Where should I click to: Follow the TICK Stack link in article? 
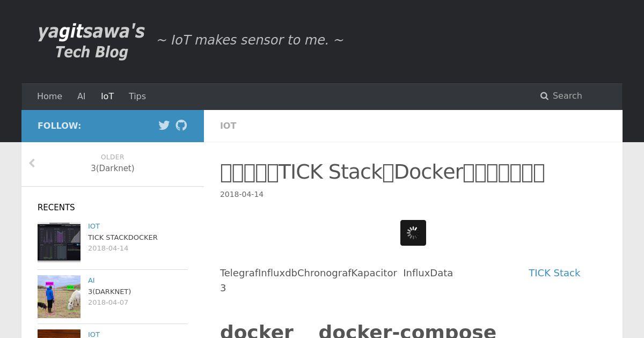pyautogui.click(x=554, y=273)
